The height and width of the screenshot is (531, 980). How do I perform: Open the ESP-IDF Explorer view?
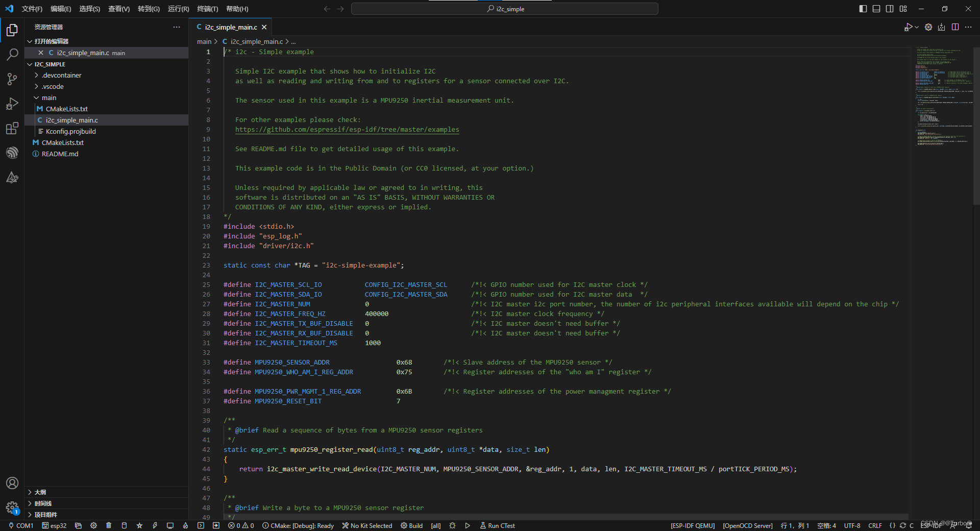pos(12,153)
